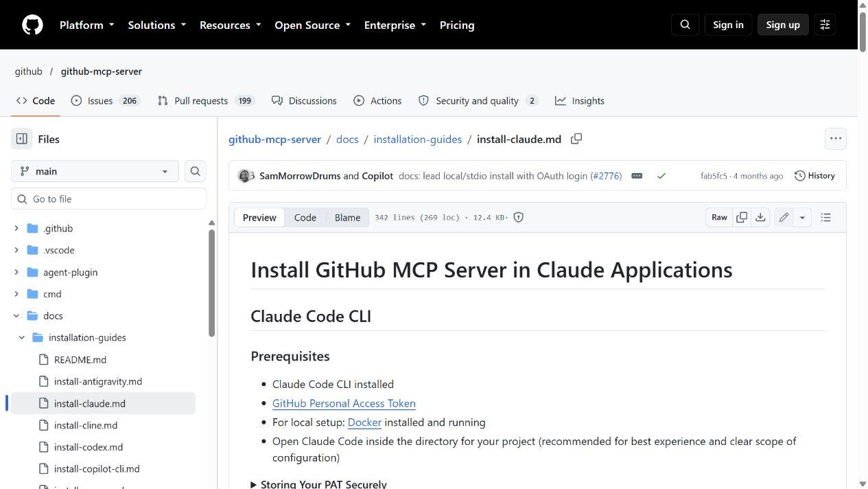
Task: Click the .github folder icon
Action: point(32,228)
